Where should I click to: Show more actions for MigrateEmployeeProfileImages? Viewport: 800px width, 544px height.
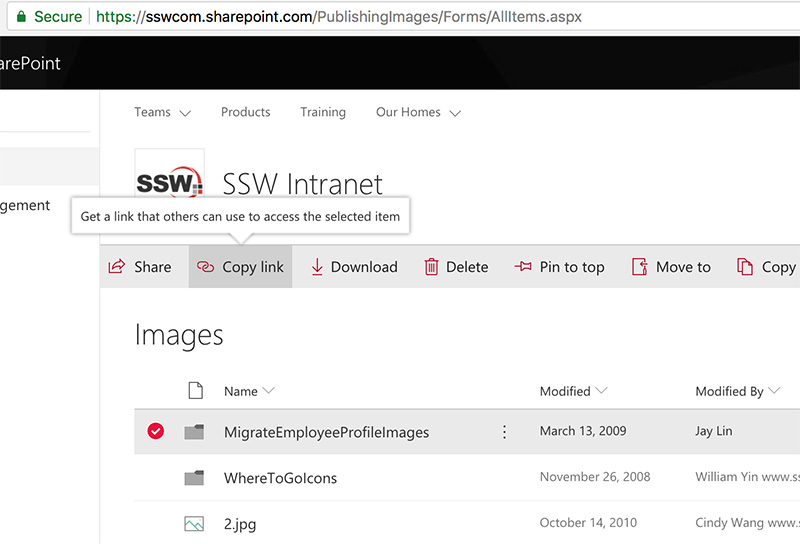pyautogui.click(x=504, y=432)
